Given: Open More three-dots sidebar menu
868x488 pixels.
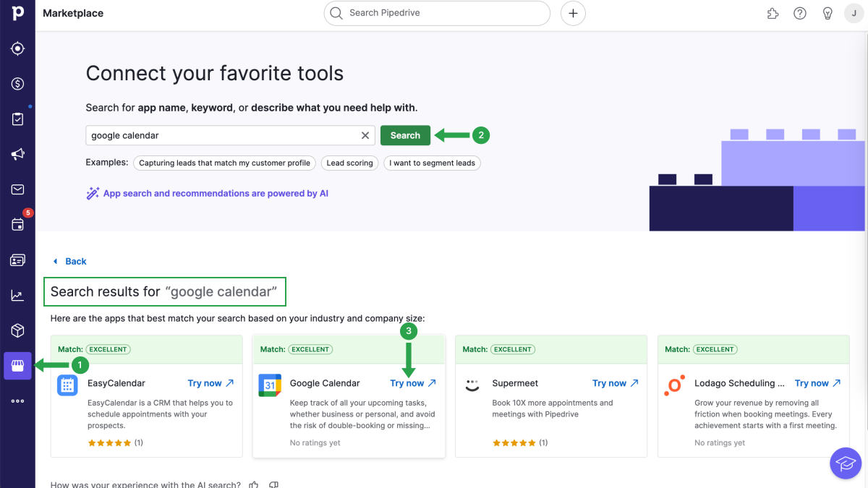Looking at the screenshot, I should pyautogui.click(x=17, y=401).
